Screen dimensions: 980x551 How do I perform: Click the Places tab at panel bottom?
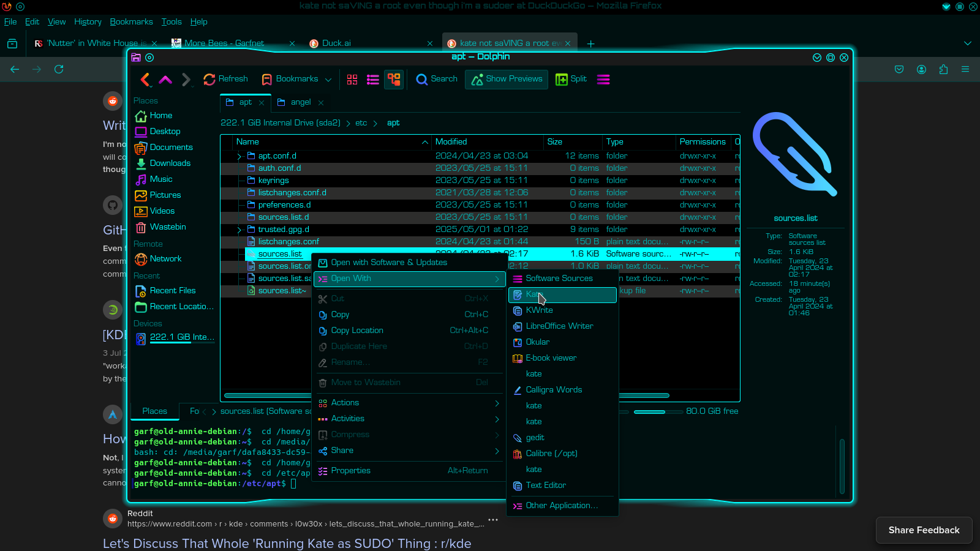(155, 411)
